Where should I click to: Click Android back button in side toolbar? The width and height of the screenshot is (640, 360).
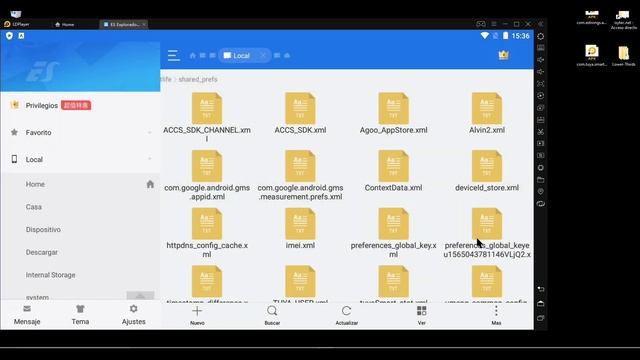click(541, 289)
